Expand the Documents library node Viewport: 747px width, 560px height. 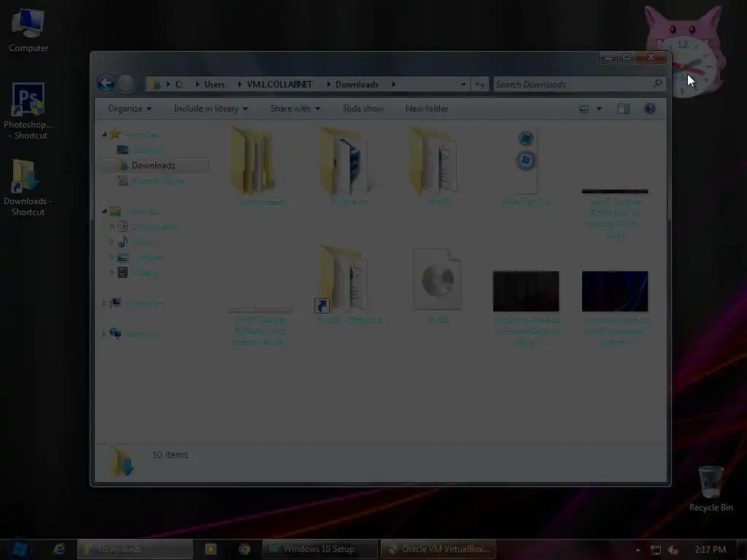[x=112, y=227]
